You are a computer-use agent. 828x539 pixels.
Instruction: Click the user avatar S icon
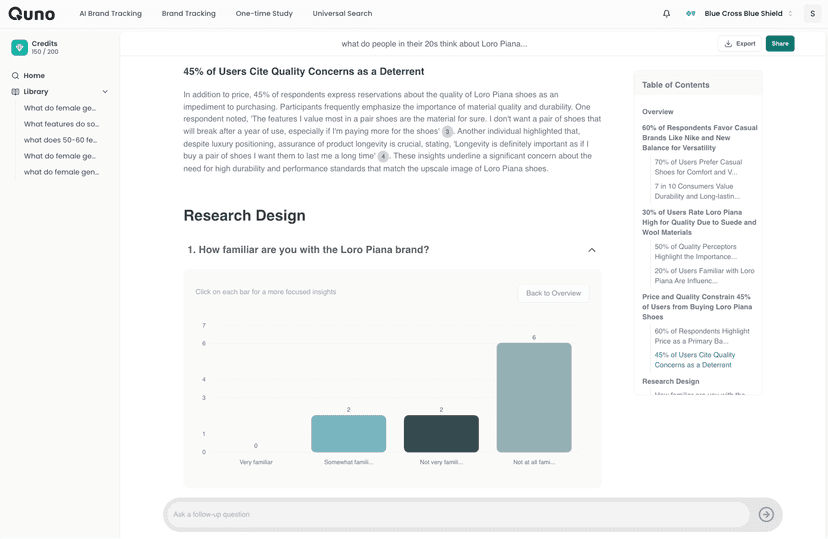(x=812, y=14)
